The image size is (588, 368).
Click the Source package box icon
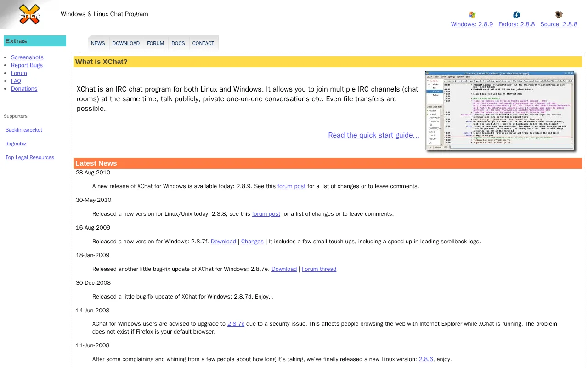coord(559,15)
